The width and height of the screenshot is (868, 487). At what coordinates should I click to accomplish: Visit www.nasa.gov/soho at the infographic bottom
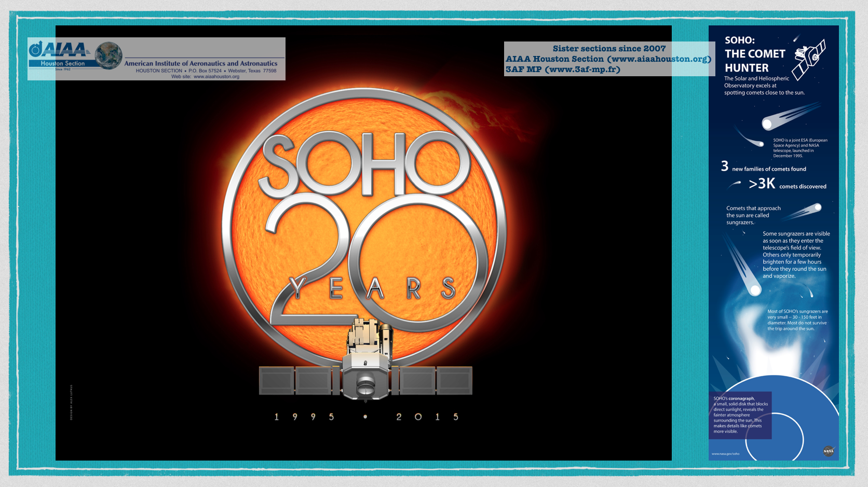(725, 454)
